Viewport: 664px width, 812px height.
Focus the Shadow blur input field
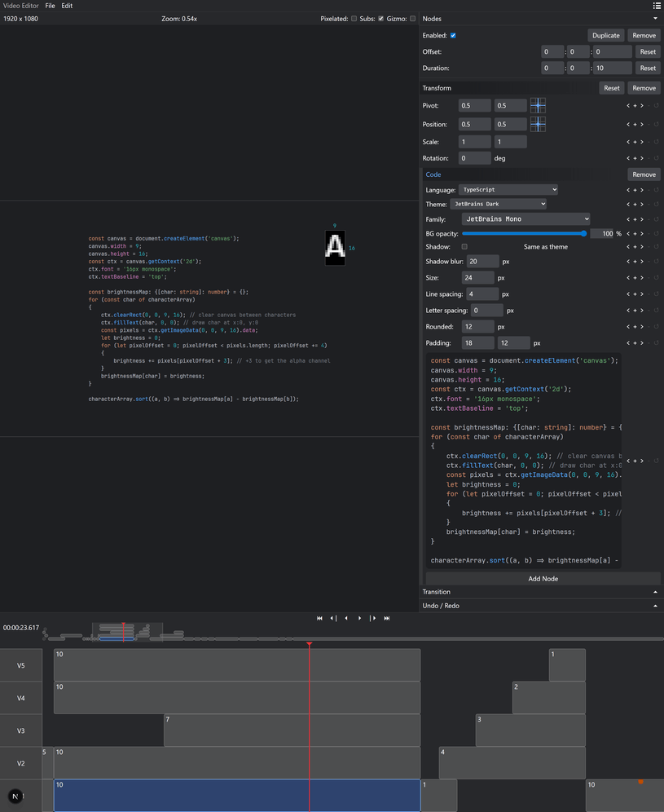[482, 262]
